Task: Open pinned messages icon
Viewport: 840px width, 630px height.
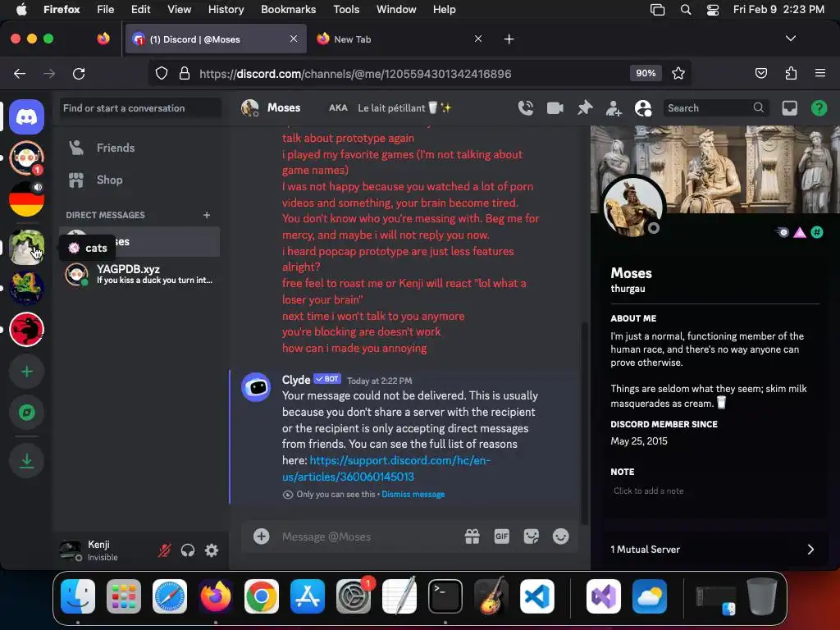Action: pyautogui.click(x=584, y=108)
